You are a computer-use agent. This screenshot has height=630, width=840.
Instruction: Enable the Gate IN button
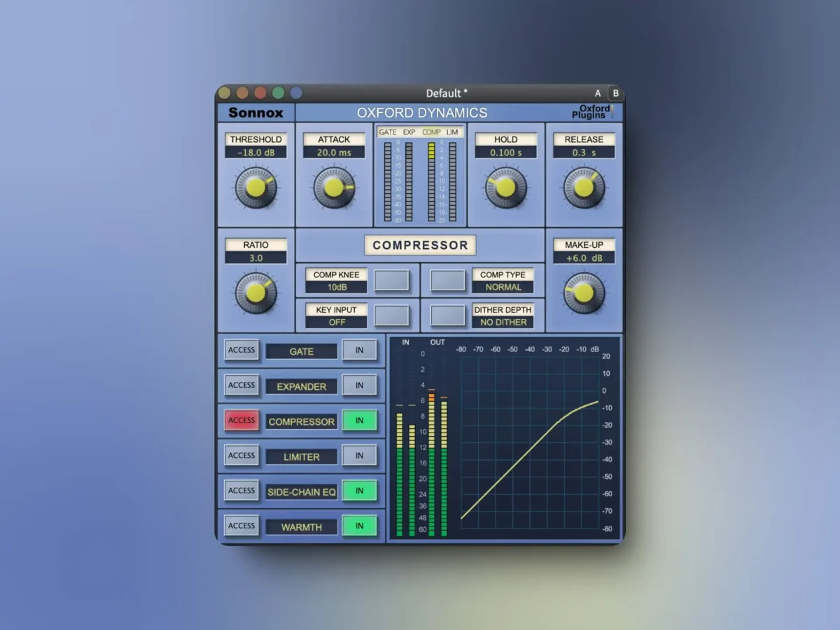[x=360, y=351]
